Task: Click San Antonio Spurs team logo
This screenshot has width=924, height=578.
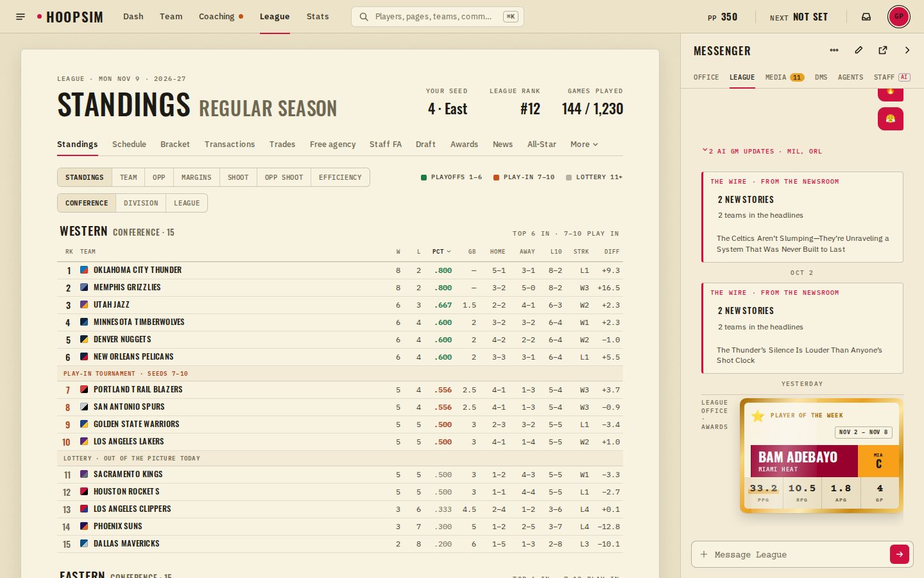Action: click(84, 407)
